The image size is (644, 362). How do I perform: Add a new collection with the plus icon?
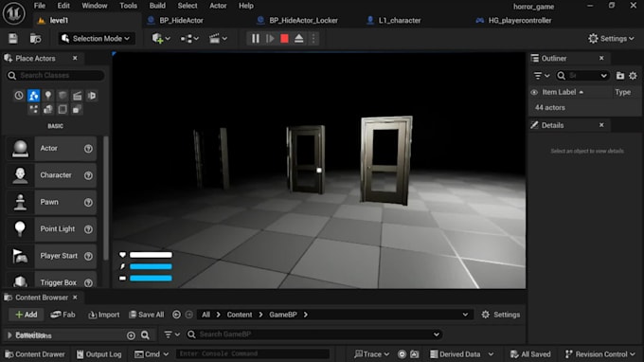click(x=131, y=335)
